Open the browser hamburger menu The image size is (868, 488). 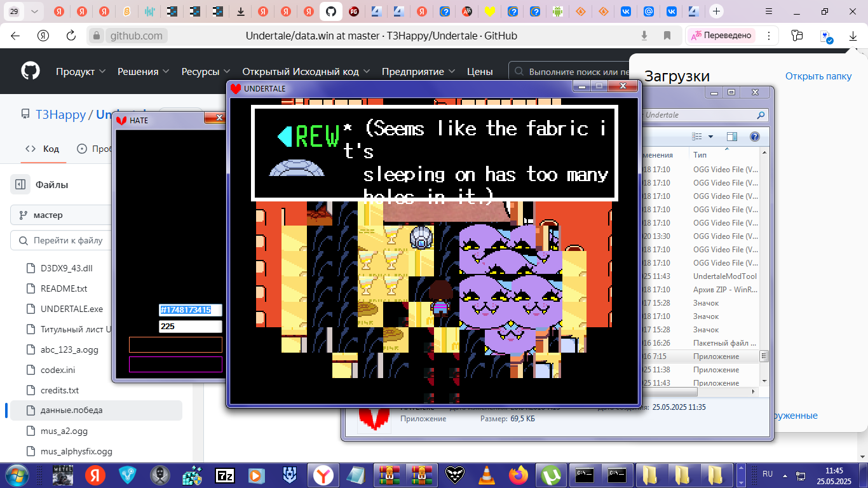tap(769, 11)
